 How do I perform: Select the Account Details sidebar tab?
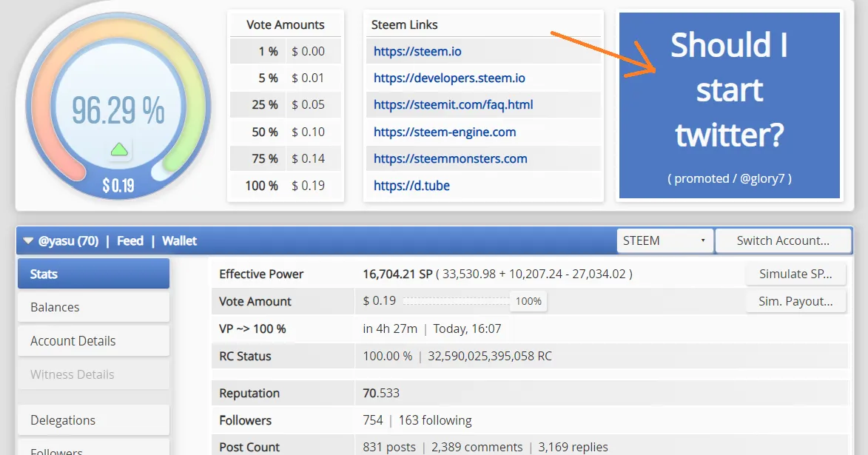click(x=93, y=341)
